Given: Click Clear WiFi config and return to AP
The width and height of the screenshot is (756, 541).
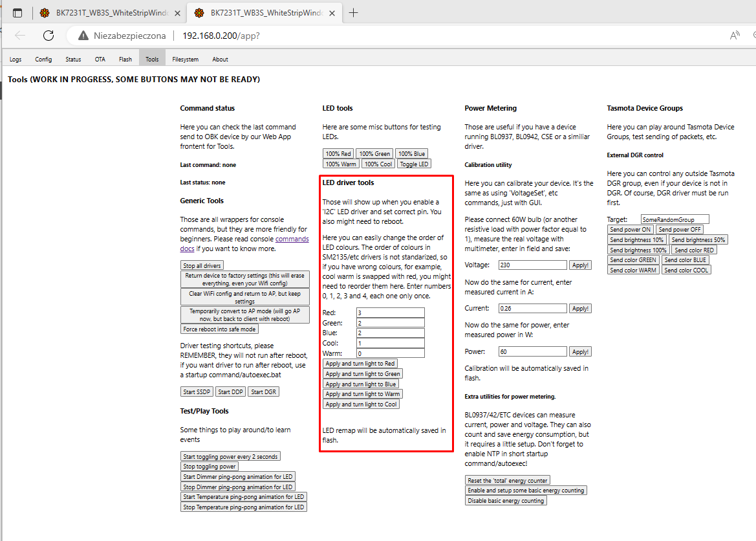Looking at the screenshot, I should click(245, 297).
